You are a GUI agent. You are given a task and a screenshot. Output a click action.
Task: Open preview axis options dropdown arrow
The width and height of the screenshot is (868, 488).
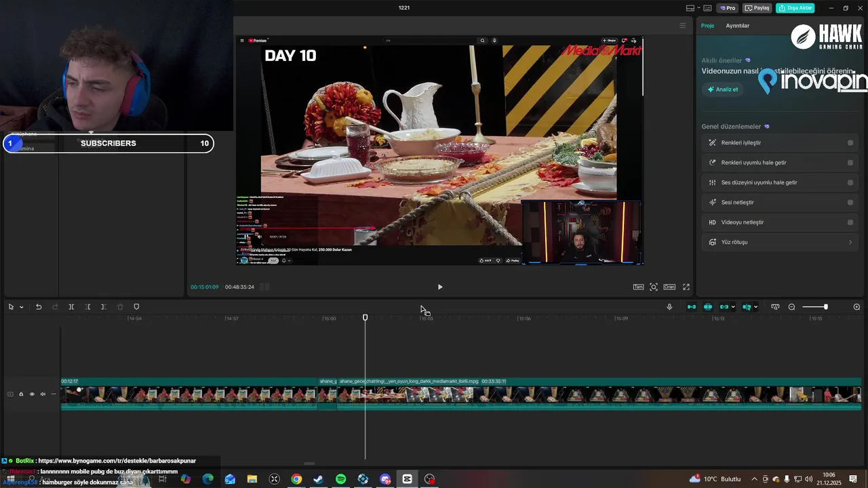coord(755,307)
